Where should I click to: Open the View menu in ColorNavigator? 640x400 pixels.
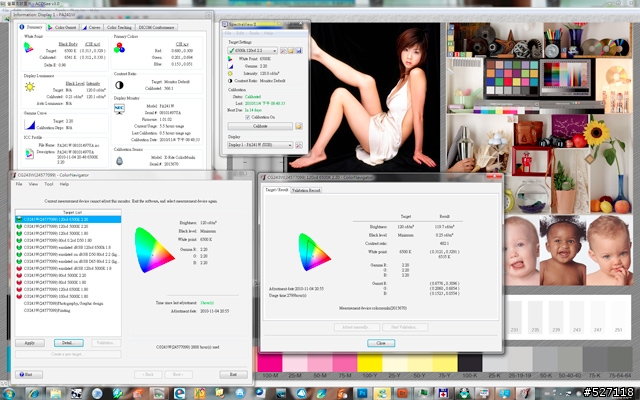point(33,184)
